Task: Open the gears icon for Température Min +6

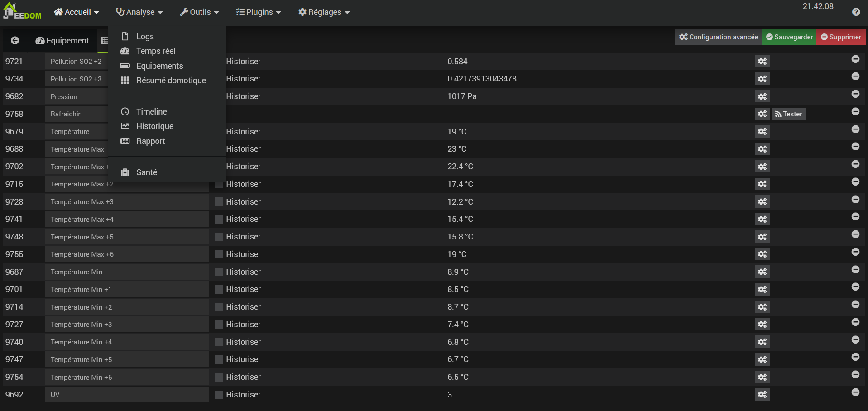Action: 762,377
